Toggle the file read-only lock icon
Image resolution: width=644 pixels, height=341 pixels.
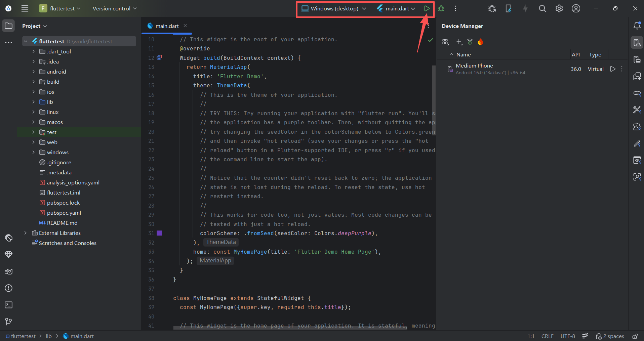coord(635,336)
